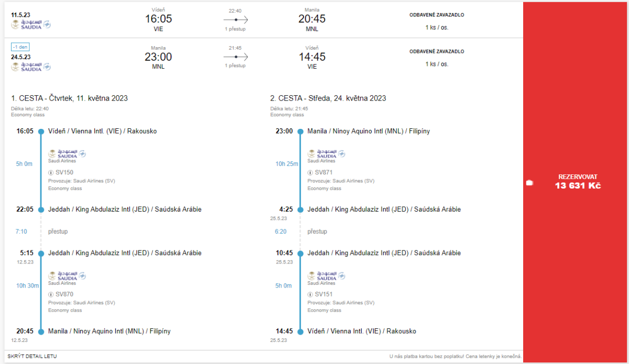
Task: Click baggage allowance for the 16:05 outbound flight
Action: [437, 27]
